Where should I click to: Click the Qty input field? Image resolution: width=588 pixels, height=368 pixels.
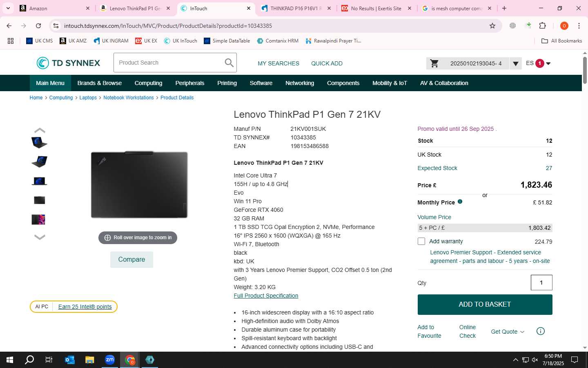541,283
